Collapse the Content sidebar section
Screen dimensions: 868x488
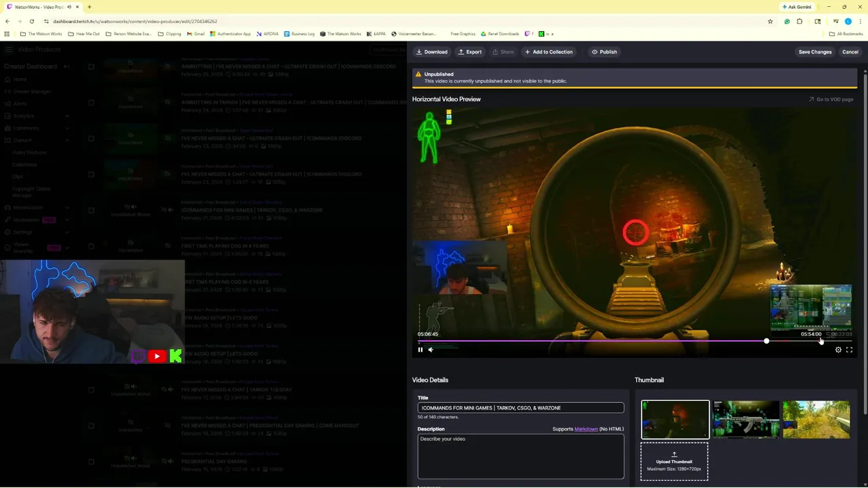[66, 140]
